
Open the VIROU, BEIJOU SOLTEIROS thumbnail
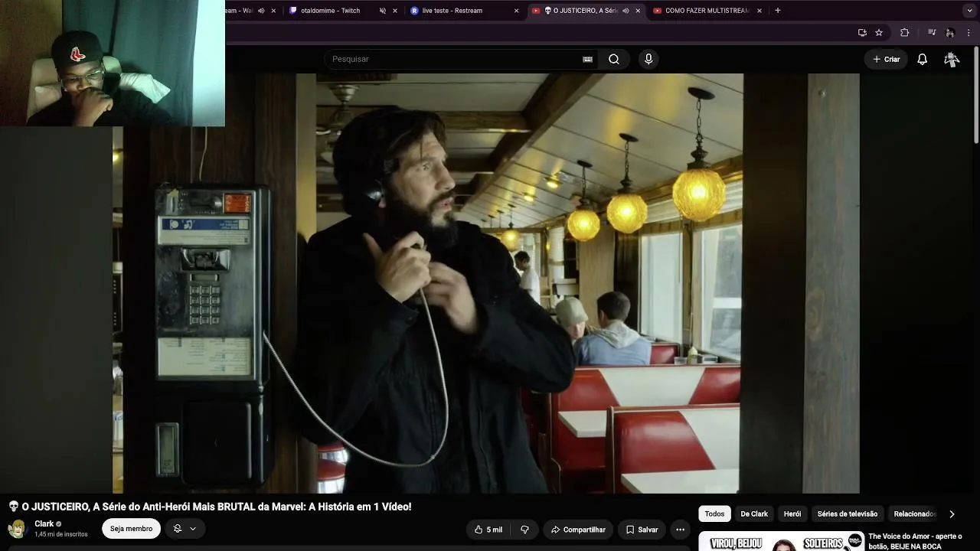[x=781, y=541]
